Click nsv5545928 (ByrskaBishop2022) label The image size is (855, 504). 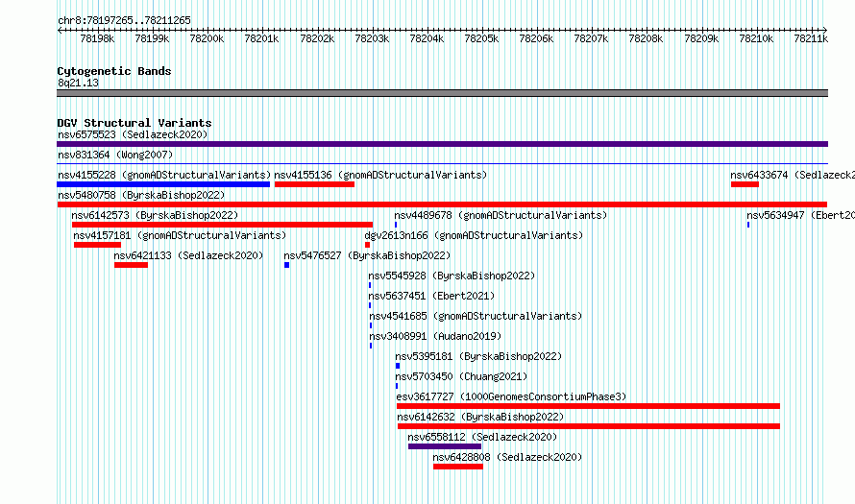pos(452,276)
